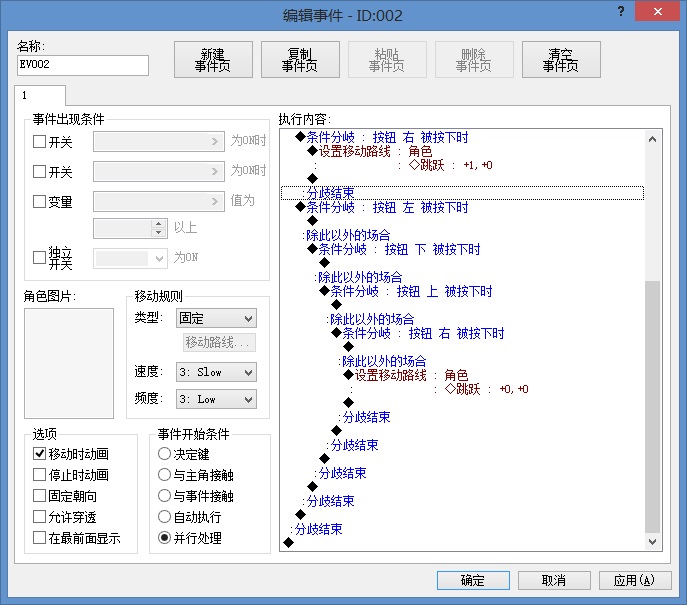Open the 变量 selector field
This screenshot has height=605, width=687.
(159, 201)
